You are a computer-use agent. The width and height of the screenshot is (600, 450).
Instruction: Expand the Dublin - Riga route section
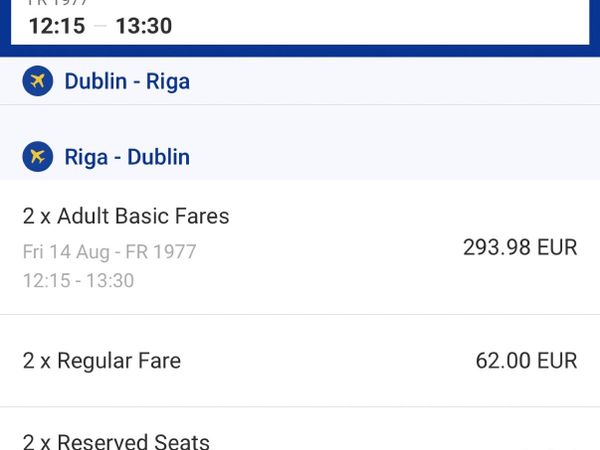tap(300, 81)
